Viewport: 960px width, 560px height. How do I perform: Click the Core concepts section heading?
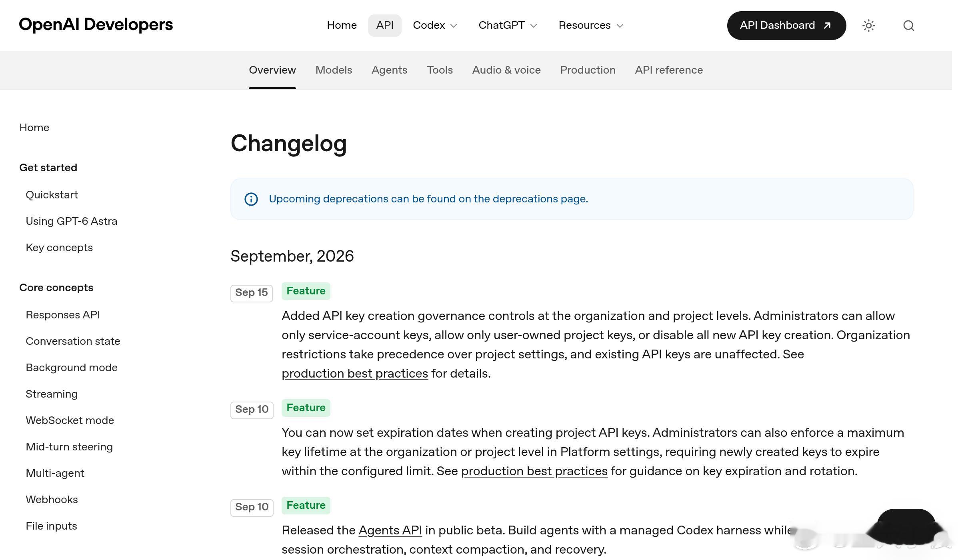[56, 288]
